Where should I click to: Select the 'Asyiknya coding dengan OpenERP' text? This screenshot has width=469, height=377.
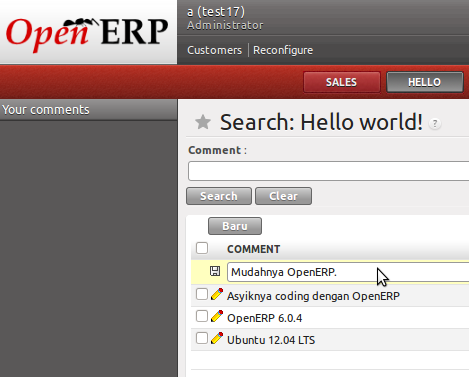(313, 296)
